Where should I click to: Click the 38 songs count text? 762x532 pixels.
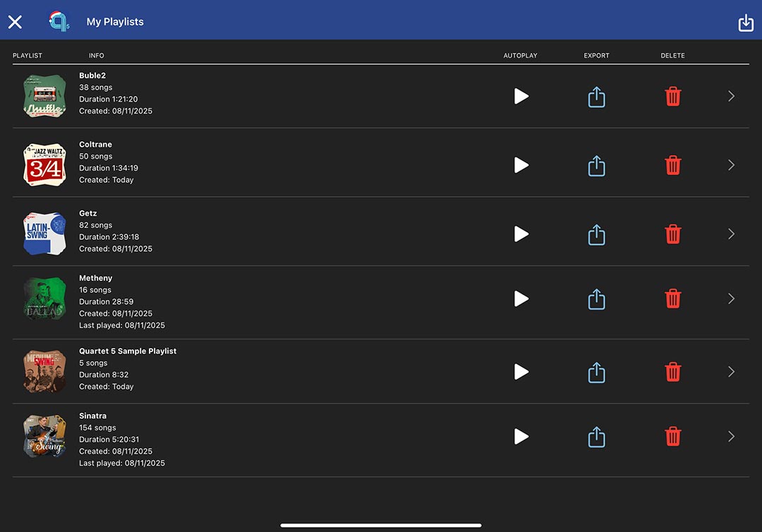pyautogui.click(x=96, y=87)
